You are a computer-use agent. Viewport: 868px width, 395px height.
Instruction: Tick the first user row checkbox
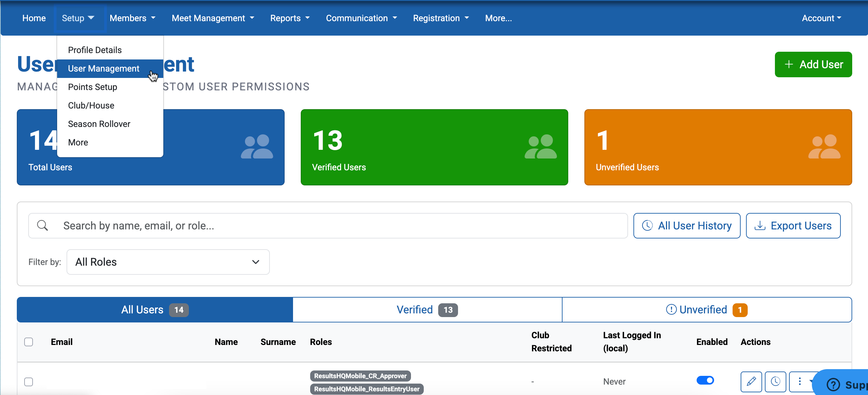pyautogui.click(x=29, y=382)
